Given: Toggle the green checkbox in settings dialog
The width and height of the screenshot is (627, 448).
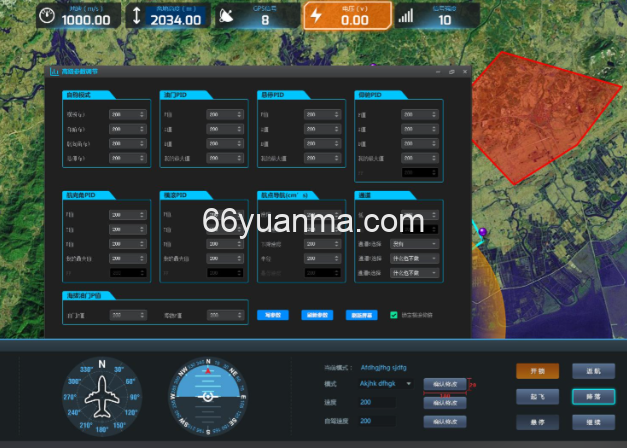Looking at the screenshot, I should [394, 314].
